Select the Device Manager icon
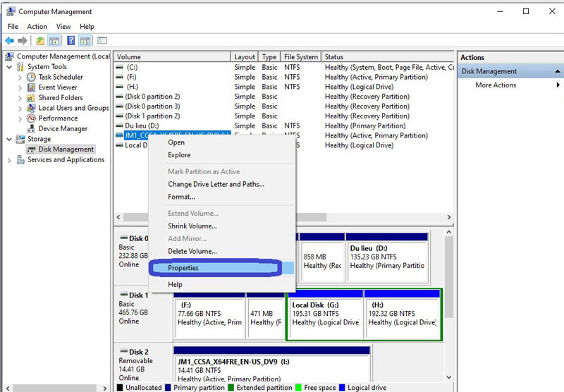Screen dimensions: 564x392 point(31,129)
